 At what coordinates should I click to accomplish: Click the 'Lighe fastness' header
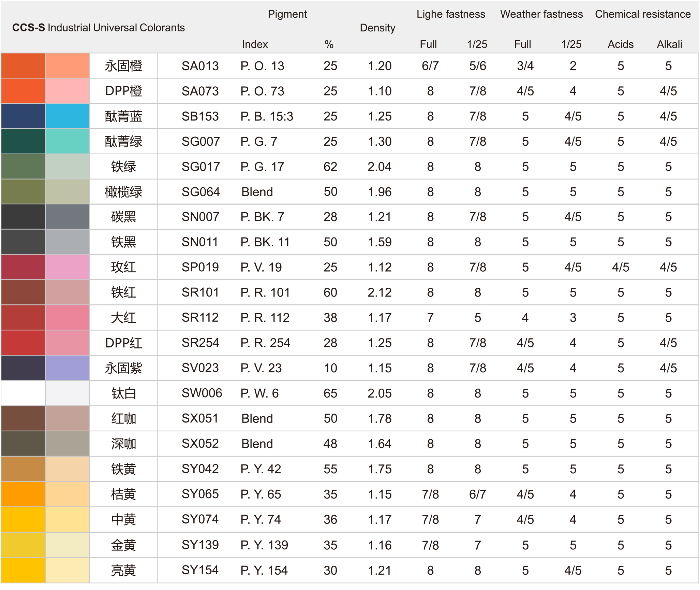(451, 14)
